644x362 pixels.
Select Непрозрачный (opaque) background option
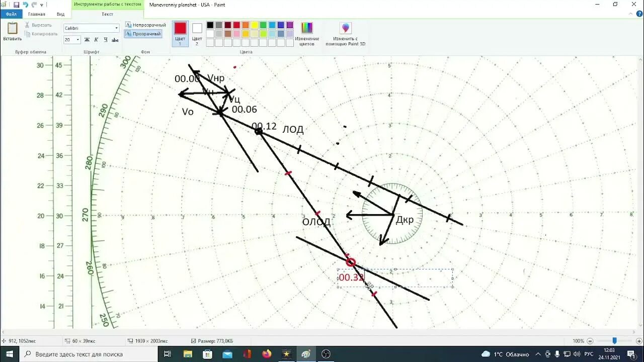(145, 25)
